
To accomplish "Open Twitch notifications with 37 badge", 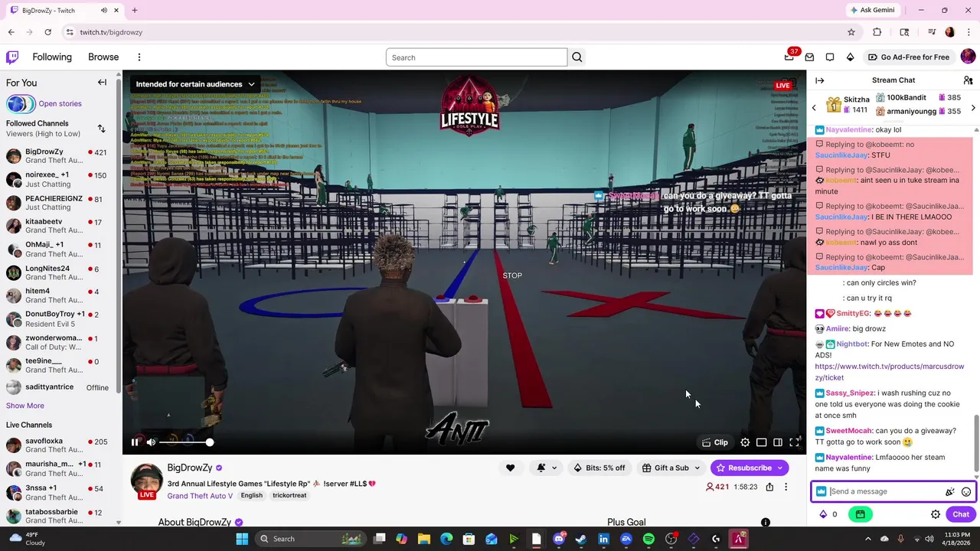I will tap(789, 57).
